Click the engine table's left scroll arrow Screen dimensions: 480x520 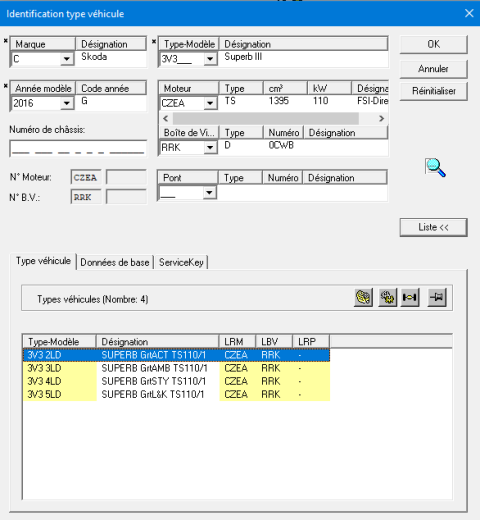166,119
